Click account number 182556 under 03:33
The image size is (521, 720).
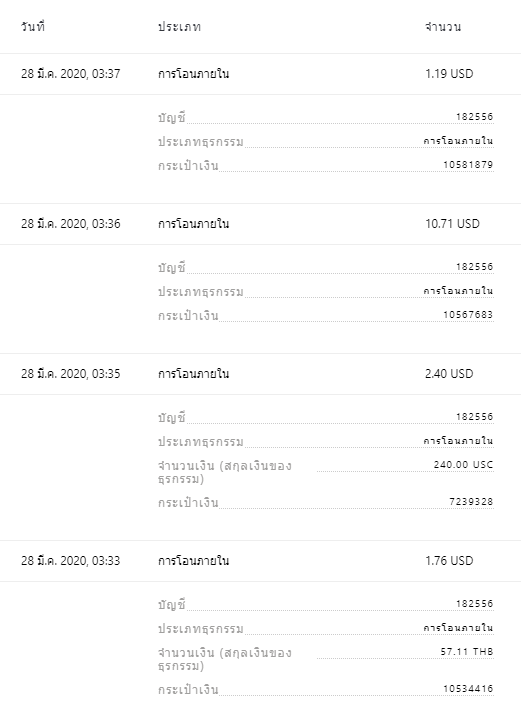[x=475, y=603]
